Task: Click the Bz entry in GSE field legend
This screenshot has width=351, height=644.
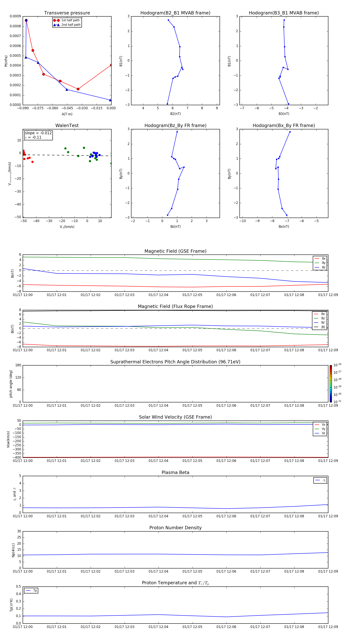Action: point(320,267)
